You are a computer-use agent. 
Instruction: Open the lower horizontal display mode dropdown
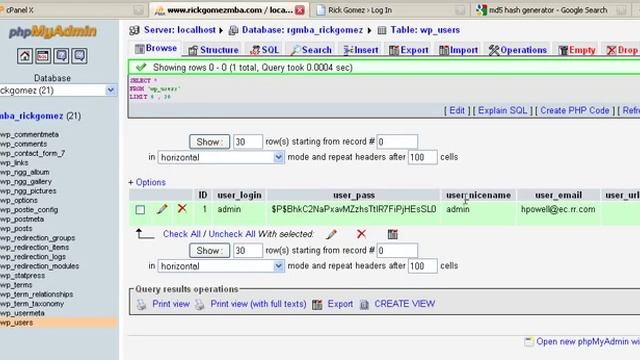tap(278, 266)
